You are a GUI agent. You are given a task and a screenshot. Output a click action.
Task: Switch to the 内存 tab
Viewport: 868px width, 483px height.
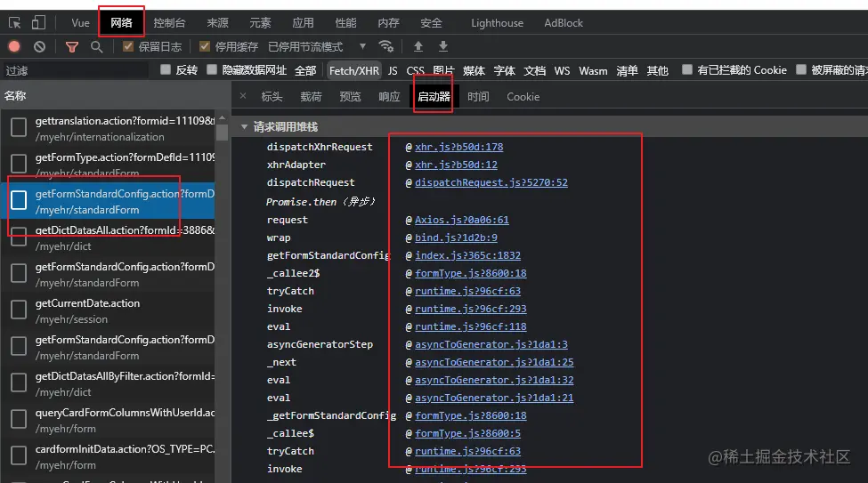pos(388,23)
